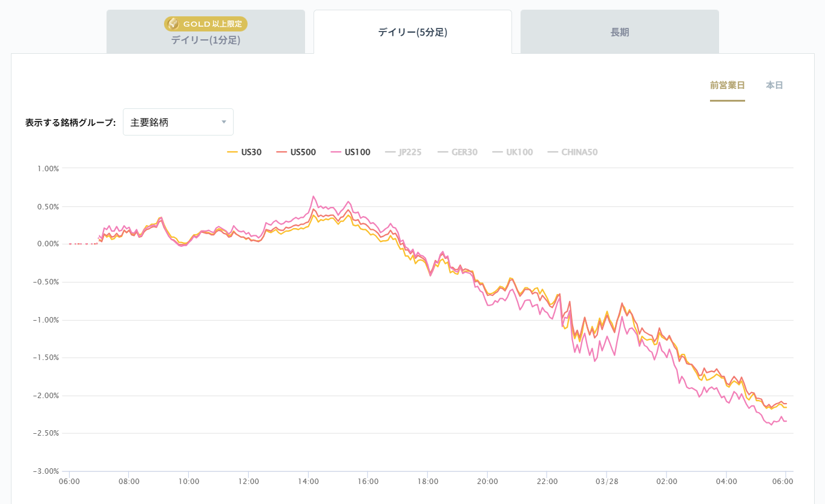The width and height of the screenshot is (825, 504).
Task: Click the GER30 gray line marker icon
Action: 442,152
